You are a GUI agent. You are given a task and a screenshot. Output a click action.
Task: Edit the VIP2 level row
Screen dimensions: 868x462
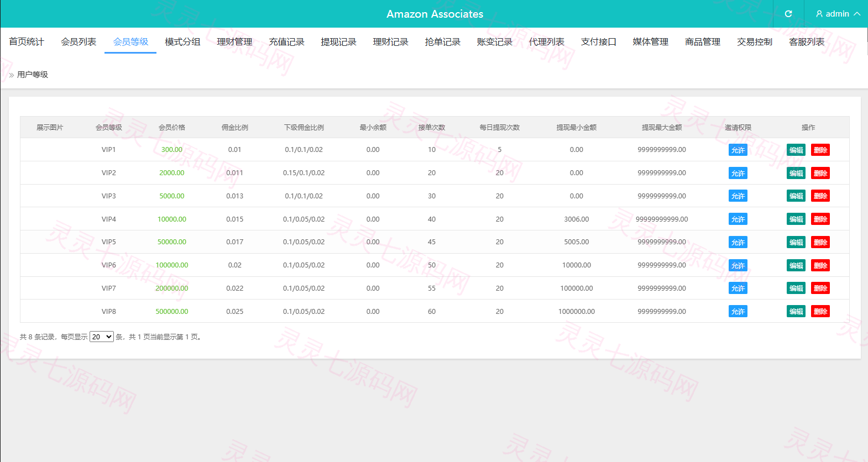796,173
